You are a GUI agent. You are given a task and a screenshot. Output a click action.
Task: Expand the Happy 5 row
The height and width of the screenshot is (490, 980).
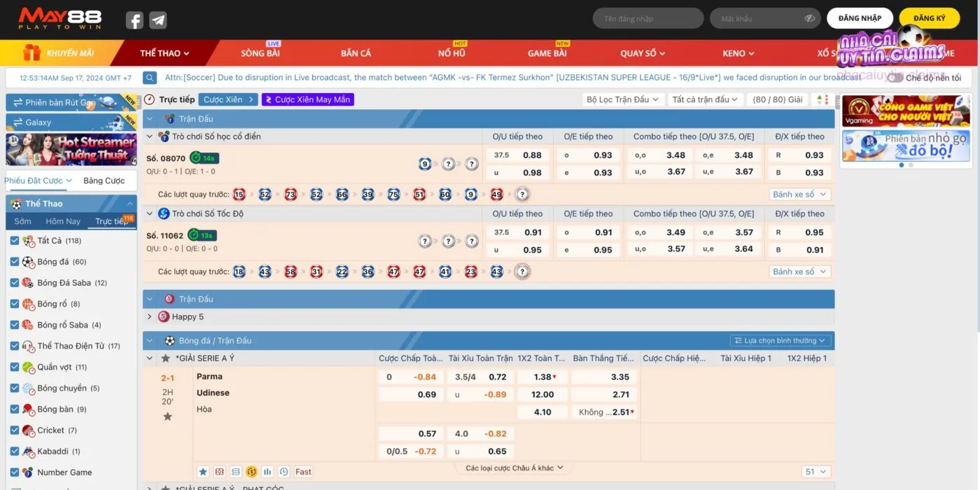click(149, 316)
